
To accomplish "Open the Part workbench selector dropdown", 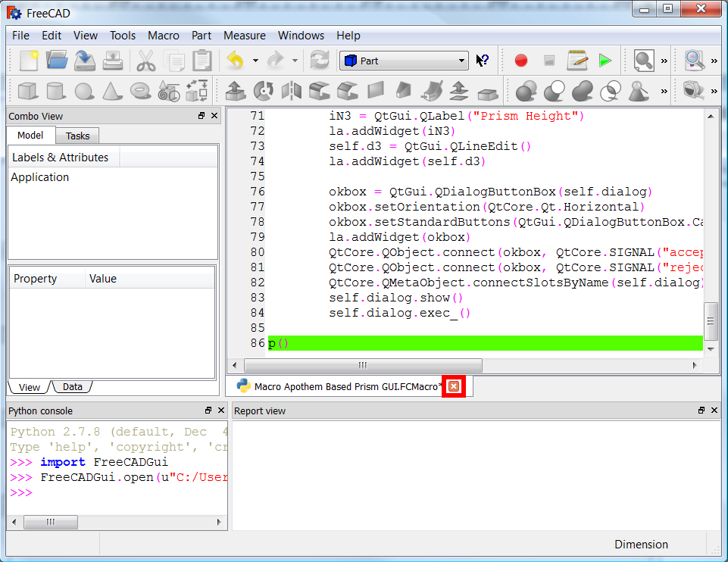I will pyautogui.click(x=404, y=61).
